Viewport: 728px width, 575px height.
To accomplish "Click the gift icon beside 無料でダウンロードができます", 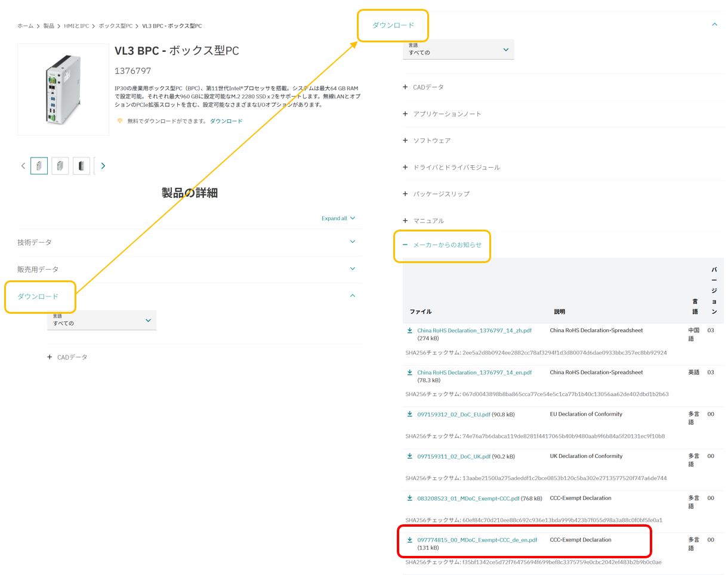I will (120, 120).
